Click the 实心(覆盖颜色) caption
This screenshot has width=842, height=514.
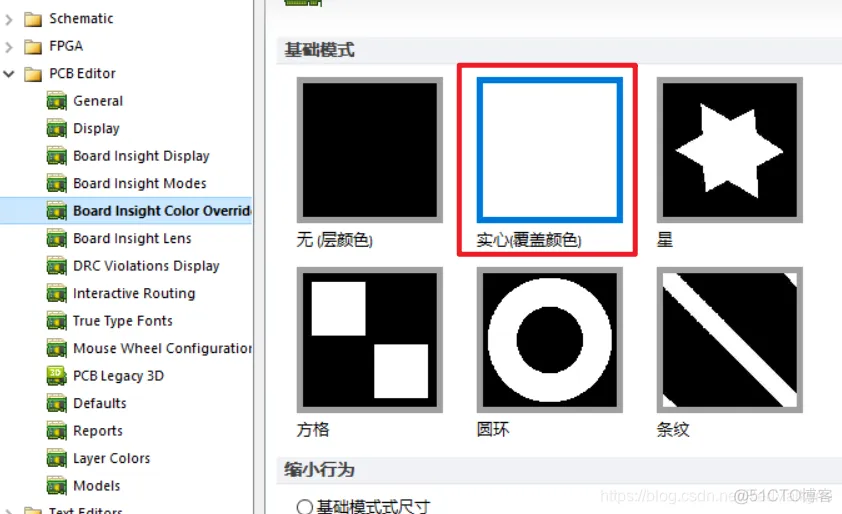pyautogui.click(x=529, y=240)
